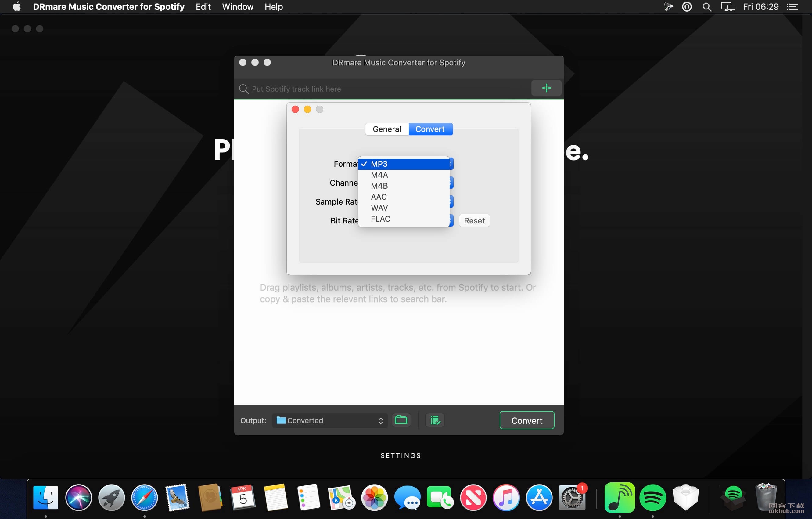The width and height of the screenshot is (812, 519).
Task: Open Notes from the dock
Action: pos(276,497)
